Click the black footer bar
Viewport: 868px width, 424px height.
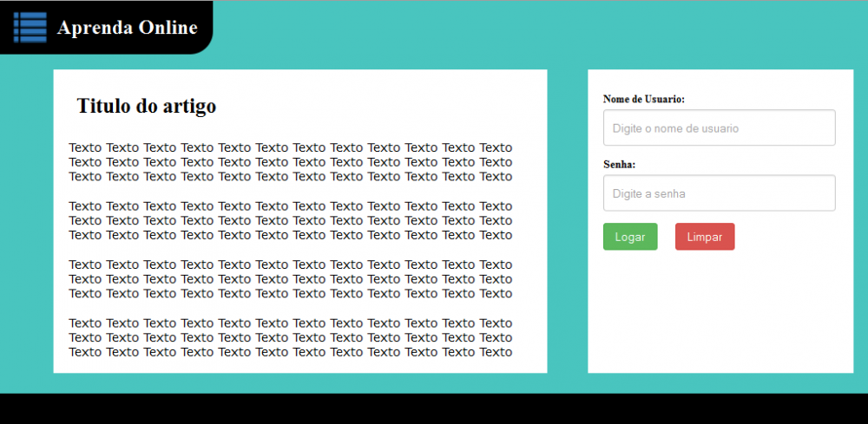[434, 408]
